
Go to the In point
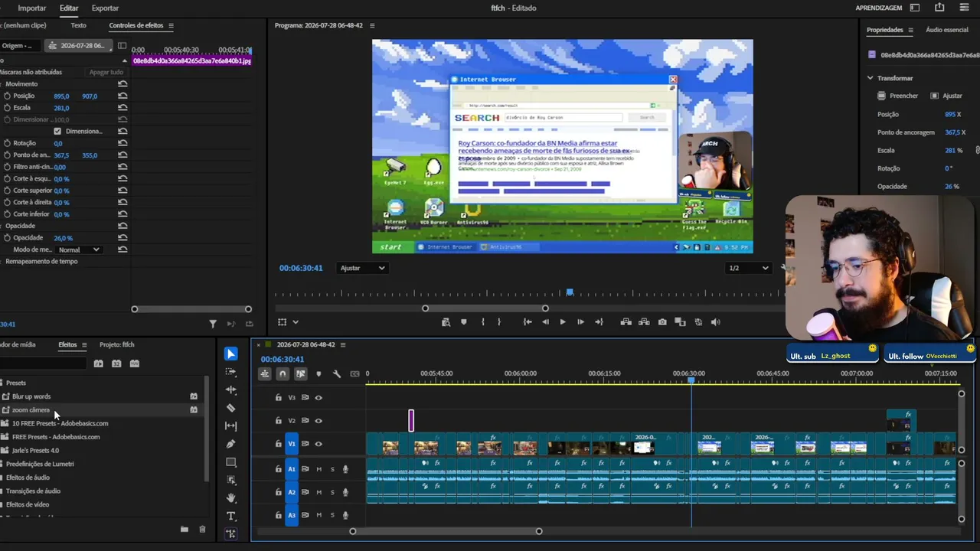coord(528,322)
